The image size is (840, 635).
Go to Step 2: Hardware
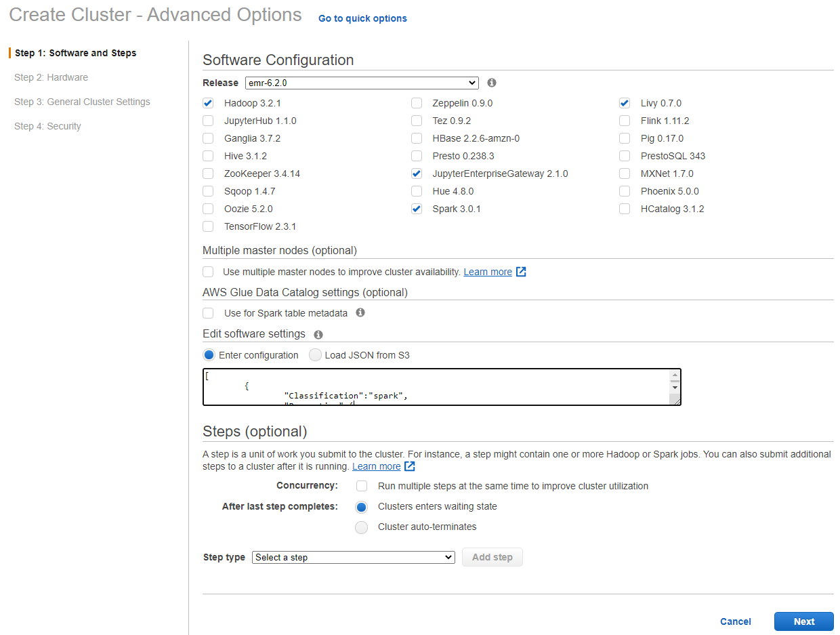coord(51,77)
